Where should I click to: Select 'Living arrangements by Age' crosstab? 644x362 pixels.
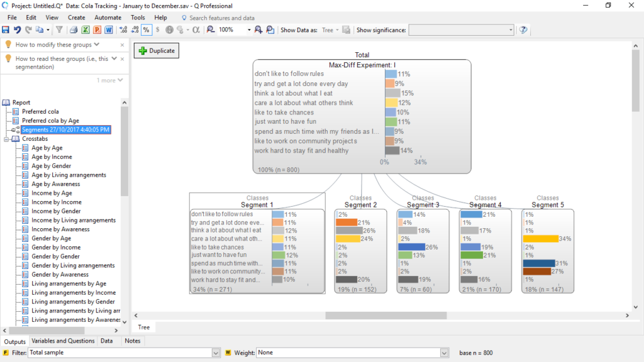point(69,283)
